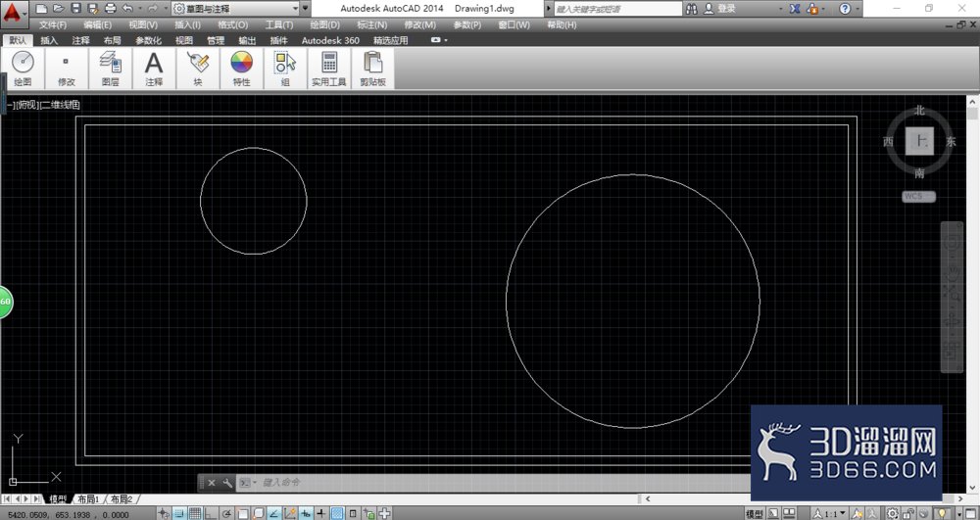Click the Autodesk Exchange X icon

click(x=795, y=9)
